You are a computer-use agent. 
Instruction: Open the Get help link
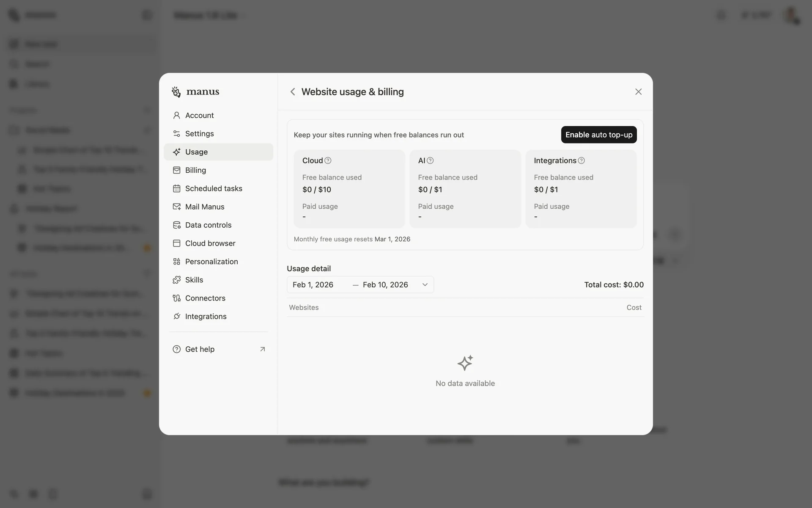pyautogui.click(x=200, y=349)
